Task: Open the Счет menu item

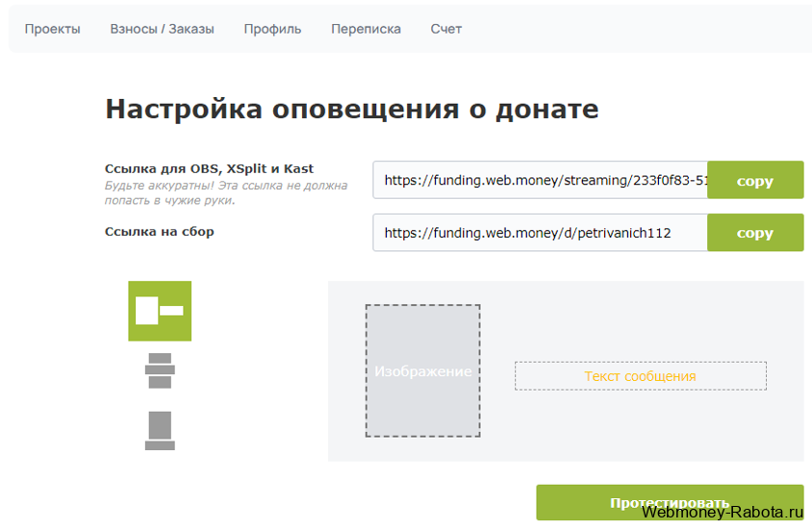Action: (x=445, y=29)
